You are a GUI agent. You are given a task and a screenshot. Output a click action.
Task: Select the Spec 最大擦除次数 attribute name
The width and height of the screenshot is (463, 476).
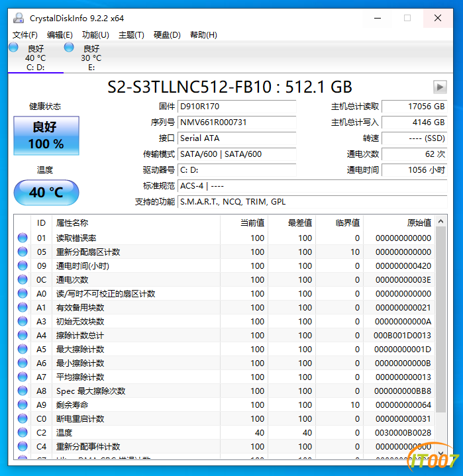(x=91, y=391)
